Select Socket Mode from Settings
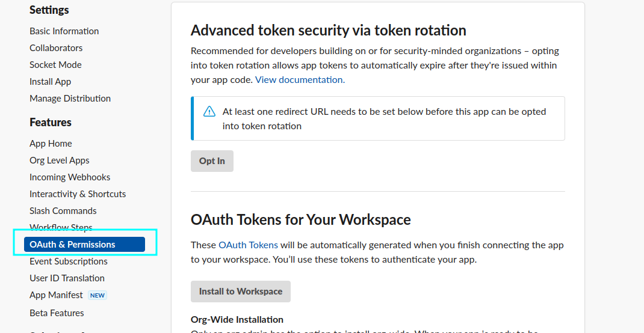 pyautogui.click(x=55, y=65)
